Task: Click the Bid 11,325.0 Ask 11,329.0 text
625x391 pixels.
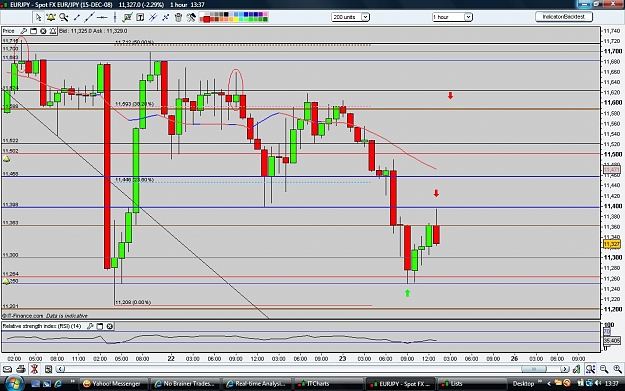Action: [93, 31]
